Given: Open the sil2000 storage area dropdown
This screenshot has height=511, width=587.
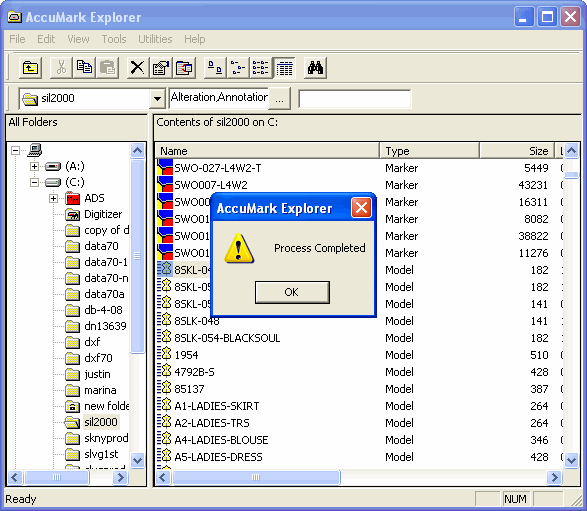Looking at the screenshot, I should pos(158,99).
